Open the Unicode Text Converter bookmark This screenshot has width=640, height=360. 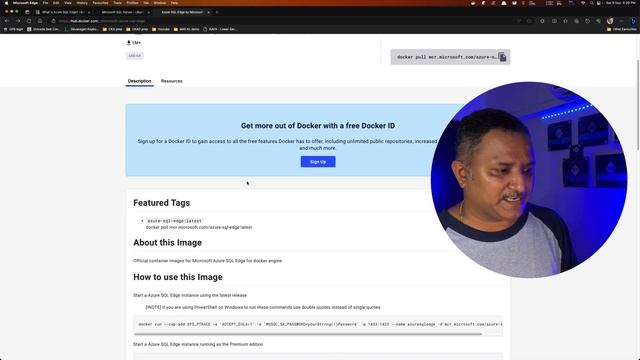44,29
